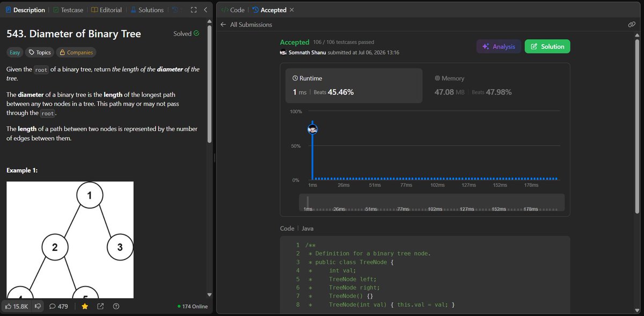
Task: Open the Editorial tab
Action: click(x=106, y=10)
